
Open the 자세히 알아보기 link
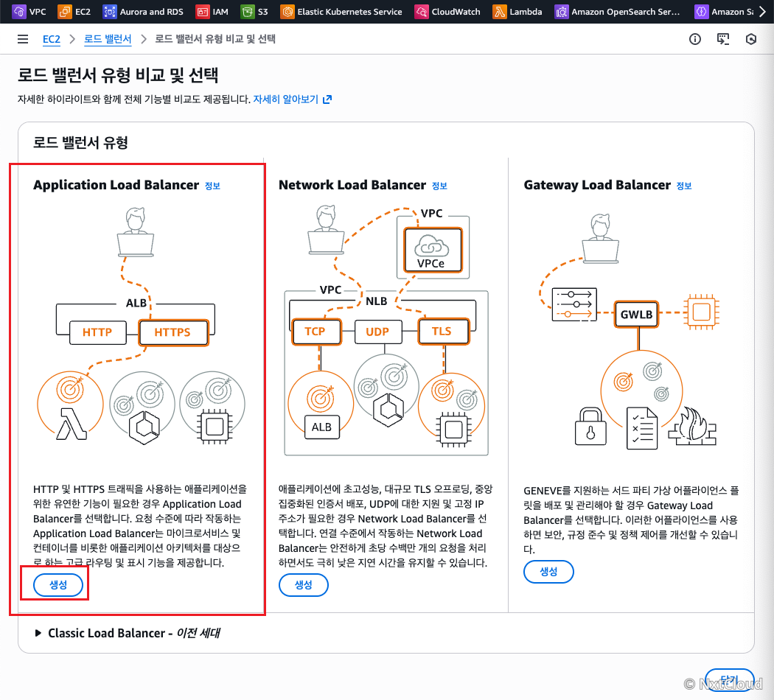[286, 99]
